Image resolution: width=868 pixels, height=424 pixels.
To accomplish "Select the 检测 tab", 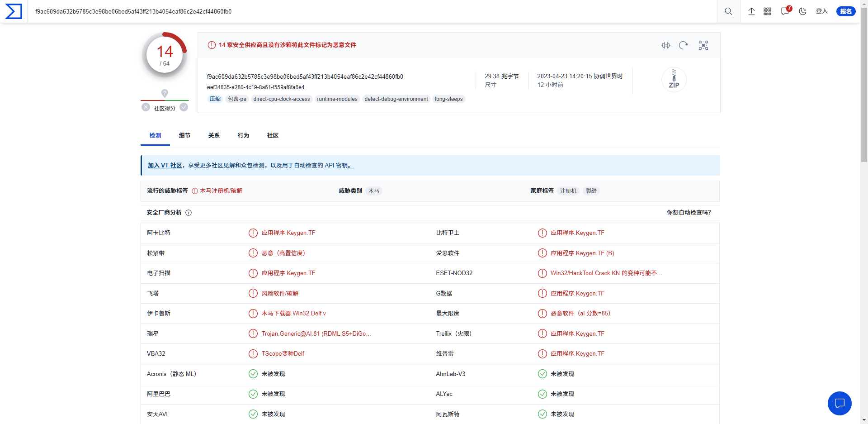I will (x=155, y=136).
